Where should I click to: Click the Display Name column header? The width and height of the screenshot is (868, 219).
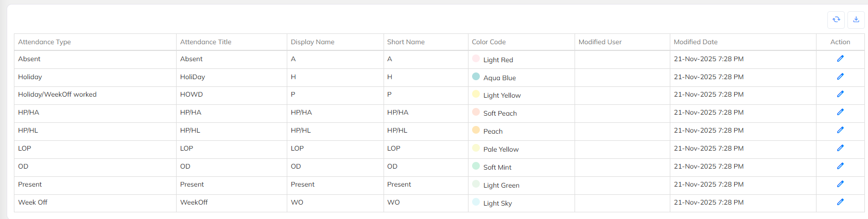313,42
